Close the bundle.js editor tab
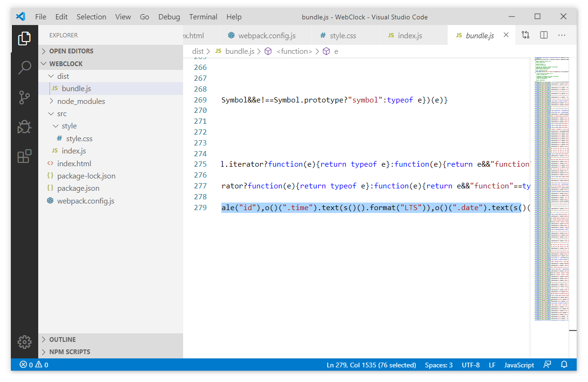This screenshot has width=588, height=382. [x=506, y=35]
